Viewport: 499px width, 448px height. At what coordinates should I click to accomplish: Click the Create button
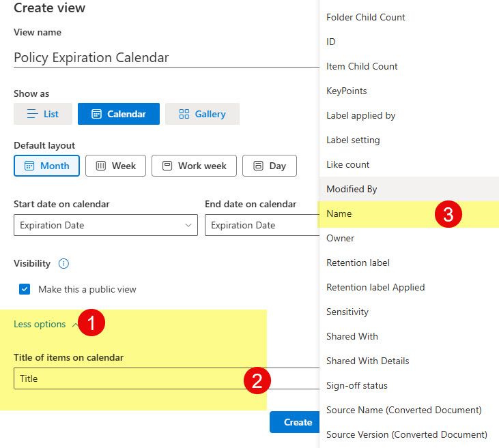[295, 422]
